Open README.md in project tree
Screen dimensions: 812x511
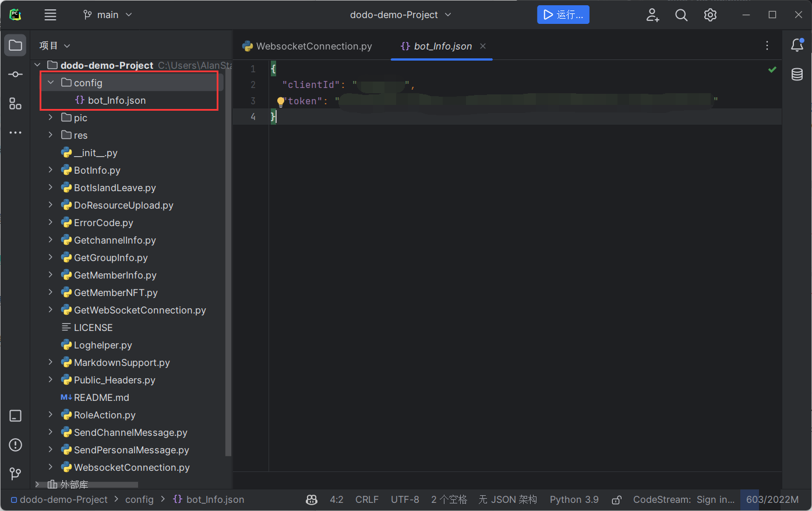click(101, 397)
